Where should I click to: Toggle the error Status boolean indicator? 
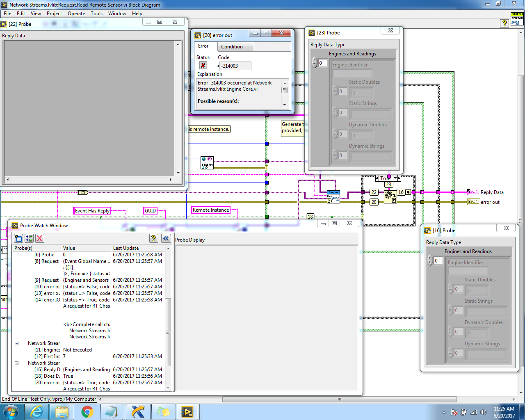(x=203, y=65)
